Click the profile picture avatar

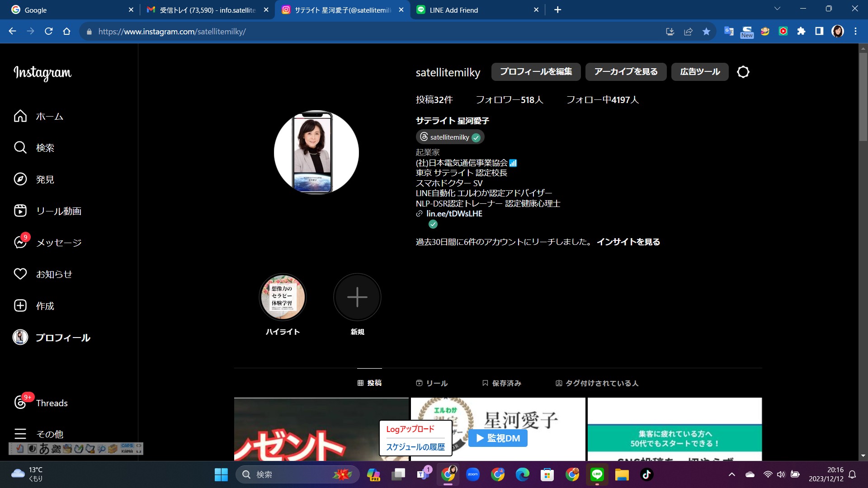(x=316, y=152)
